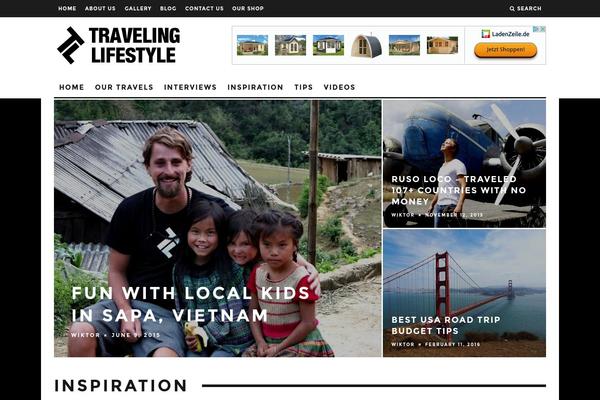Viewport: 600px width, 400px height.
Task: Click the igloo-shaped cabin thumbnail in the ad
Action: point(366,45)
